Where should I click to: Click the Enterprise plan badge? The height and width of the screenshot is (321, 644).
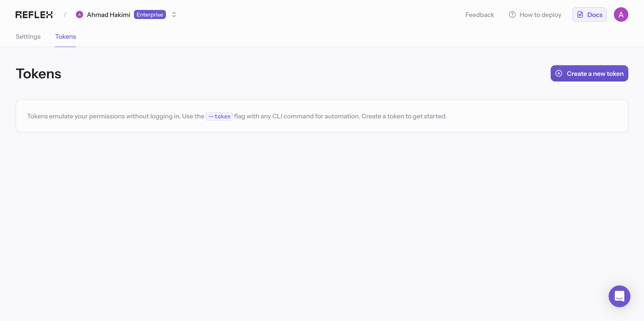150,14
